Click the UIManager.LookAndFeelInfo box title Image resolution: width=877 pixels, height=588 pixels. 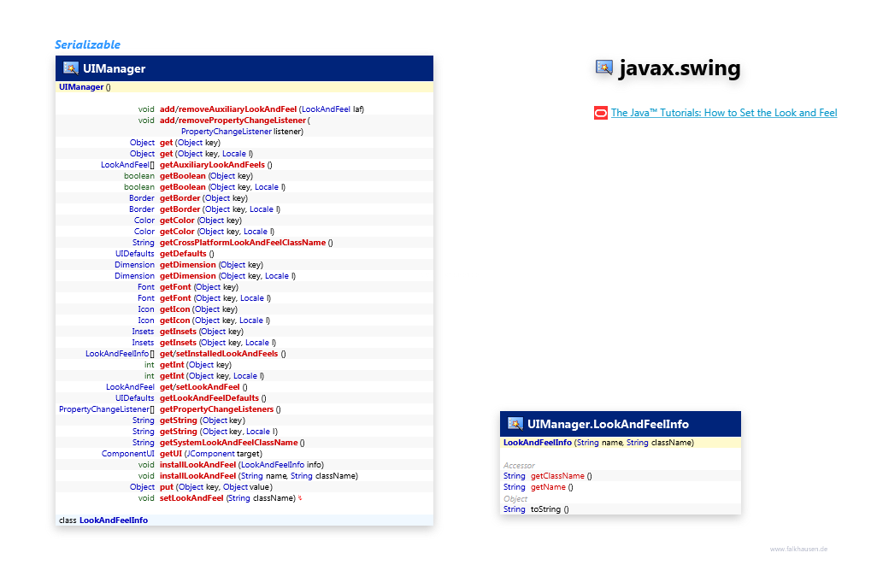click(608, 424)
